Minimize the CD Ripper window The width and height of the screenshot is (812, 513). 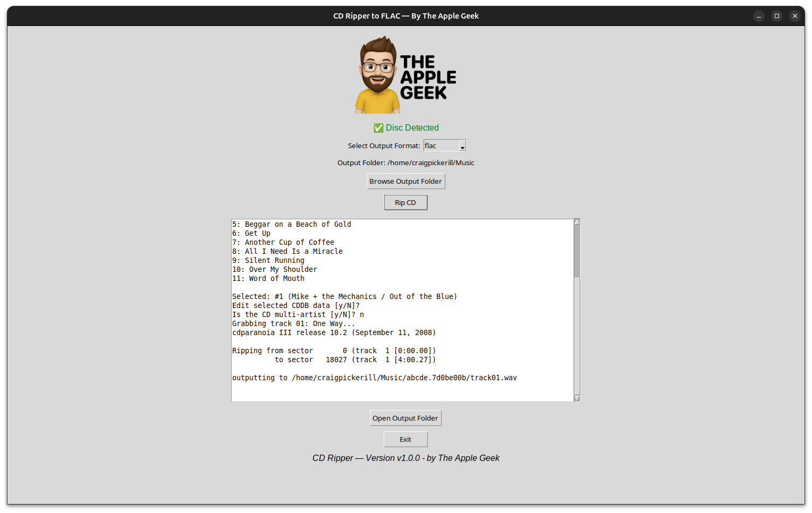coord(759,16)
